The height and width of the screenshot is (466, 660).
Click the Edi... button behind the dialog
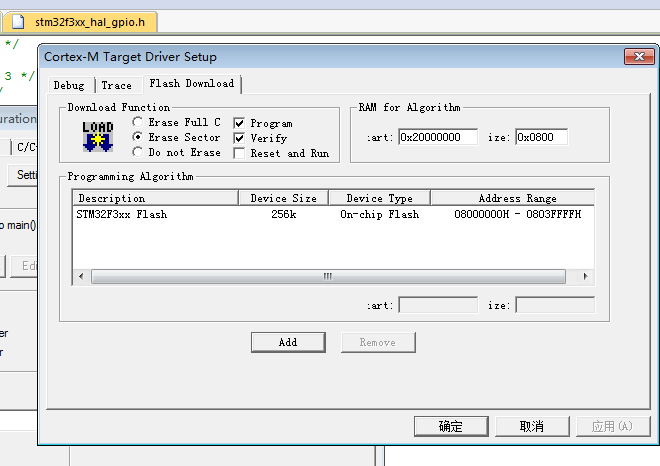24,266
